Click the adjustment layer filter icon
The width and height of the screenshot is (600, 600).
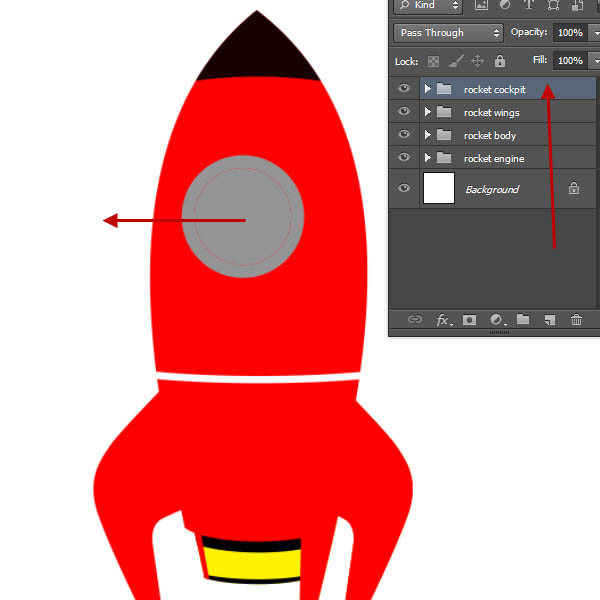point(505,6)
